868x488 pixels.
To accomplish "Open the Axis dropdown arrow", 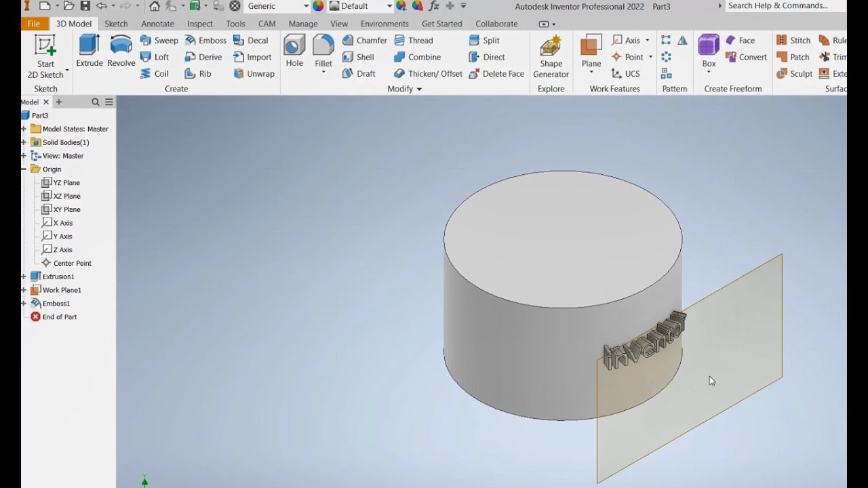I will [648, 41].
